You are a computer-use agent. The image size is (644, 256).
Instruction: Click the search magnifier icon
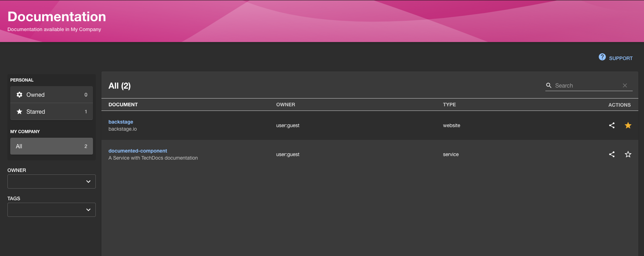pyautogui.click(x=549, y=85)
